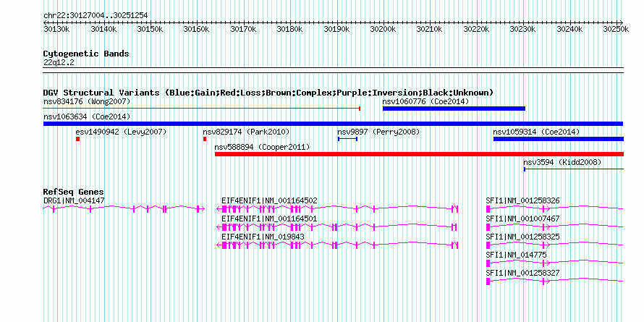The width and height of the screenshot is (644, 322).
Task: Select the nsv9897 (Perry2008) blue variant span
Action: pos(347,139)
